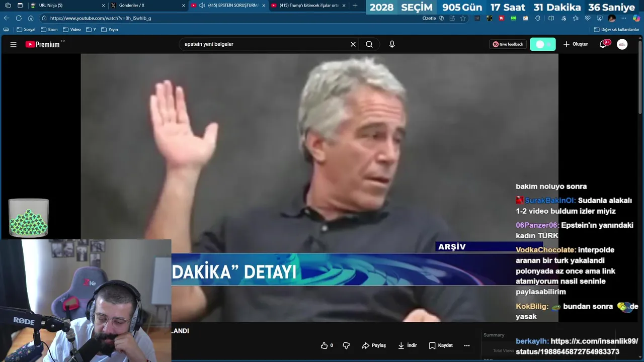Click the video player showing DAKİKA DETAYI
The image size is (644, 362).
319,188
